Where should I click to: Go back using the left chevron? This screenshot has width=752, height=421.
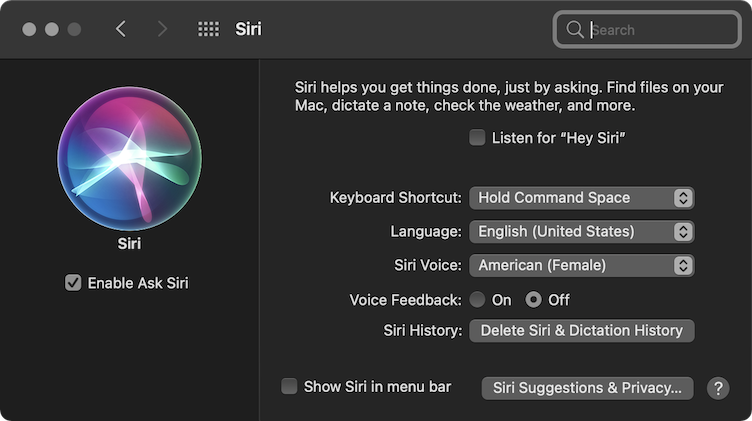(121, 29)
